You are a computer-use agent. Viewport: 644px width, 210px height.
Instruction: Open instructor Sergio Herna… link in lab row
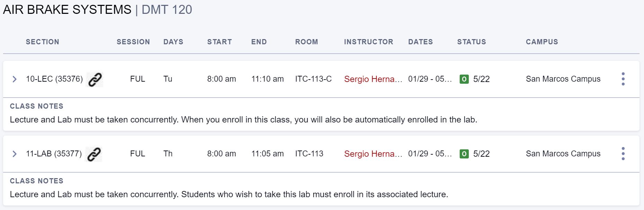(x=373, y=154)
